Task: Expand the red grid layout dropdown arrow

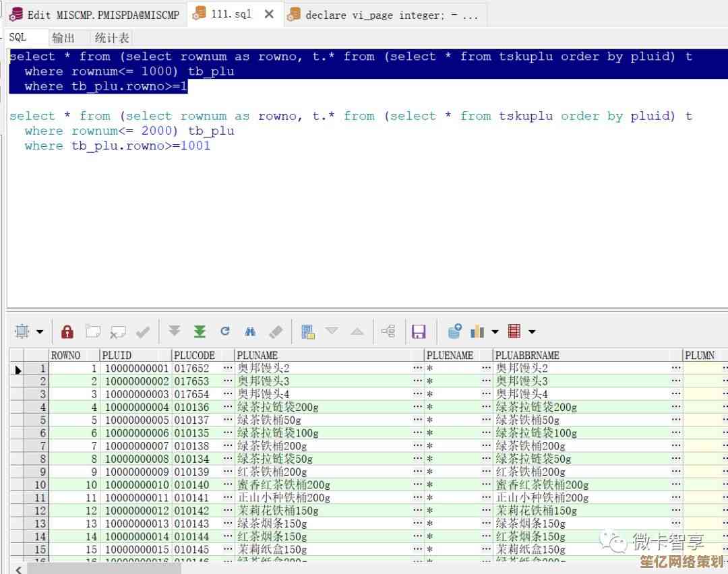Action: (x=532, y=332)
